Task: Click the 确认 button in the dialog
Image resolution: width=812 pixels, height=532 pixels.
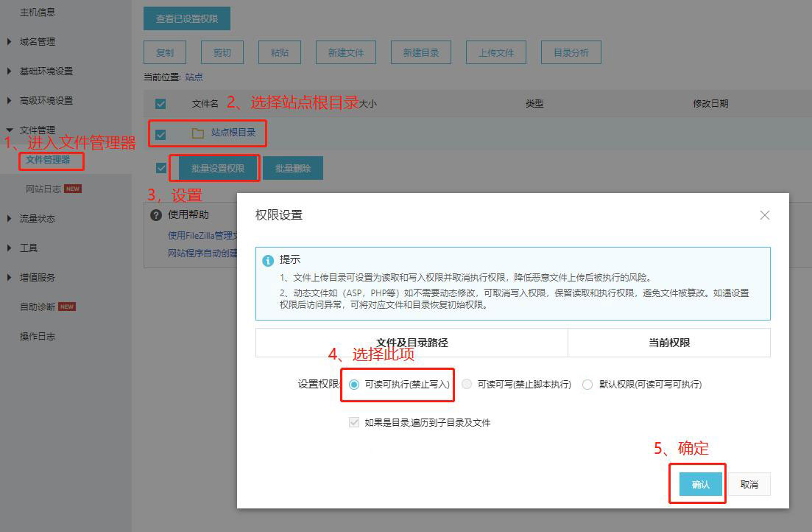Action: [x=700, y=484]
